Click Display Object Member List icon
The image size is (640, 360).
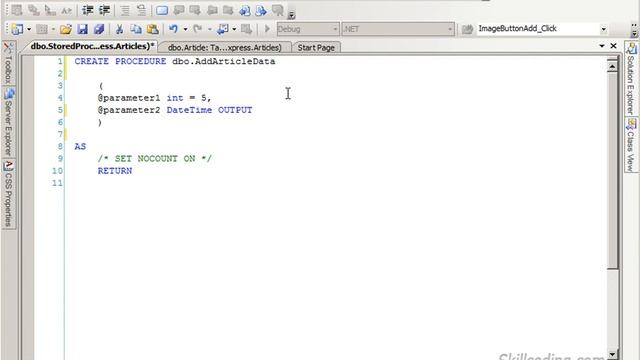pyautogui.click(x=17, y=10)
